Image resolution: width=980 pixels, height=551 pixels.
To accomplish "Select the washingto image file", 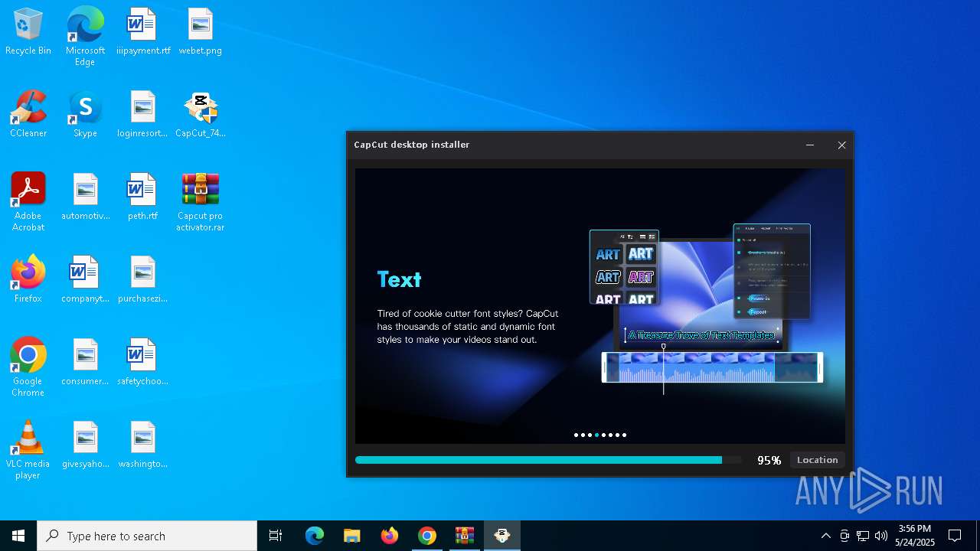I will click(143, 445).
